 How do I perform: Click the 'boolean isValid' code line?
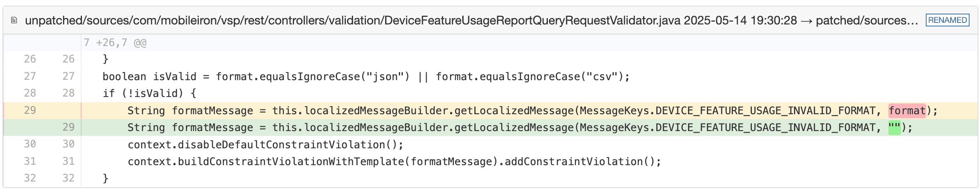click(365, 76)
